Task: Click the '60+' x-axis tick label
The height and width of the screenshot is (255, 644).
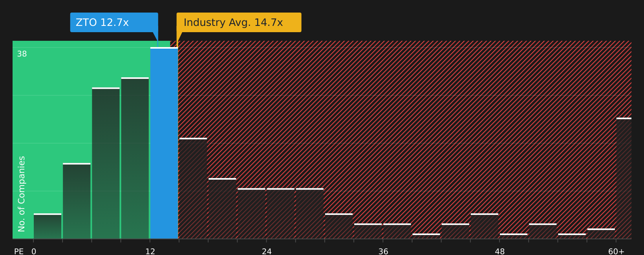Action: (616, 251)
